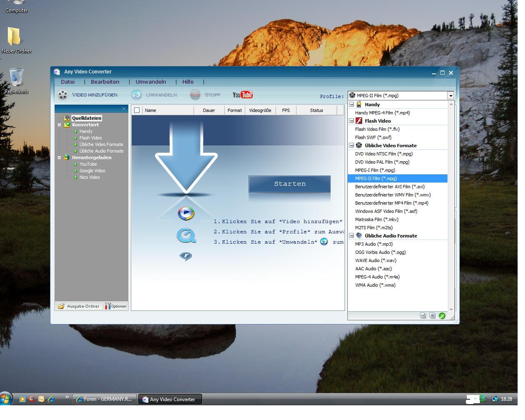Click the Neuer Ordner desktop folder
The height and width of the screenshot is (420, 525).
point(16,40)
